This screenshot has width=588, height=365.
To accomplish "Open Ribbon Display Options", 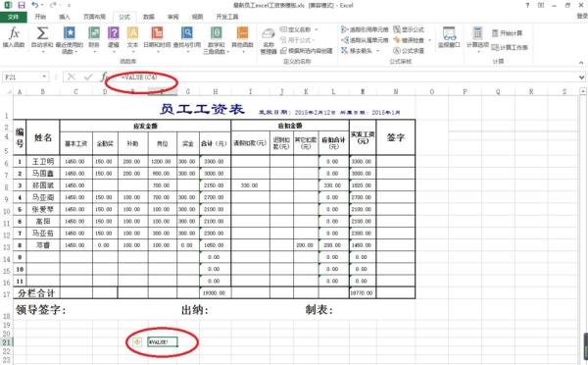I will [541, 5].
